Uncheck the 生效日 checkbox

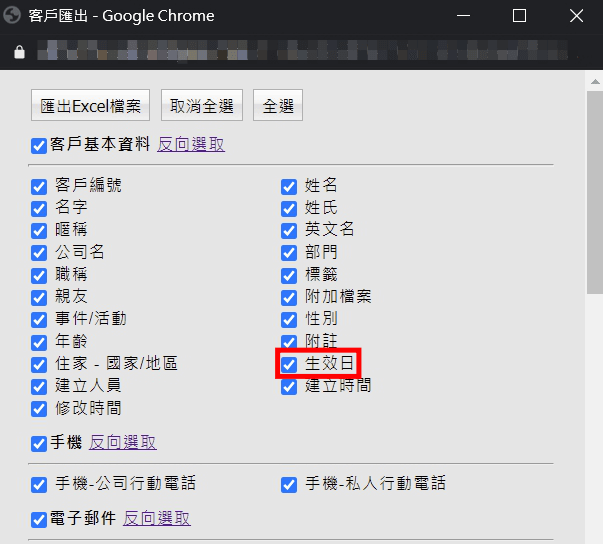click(x=289, y=365)
